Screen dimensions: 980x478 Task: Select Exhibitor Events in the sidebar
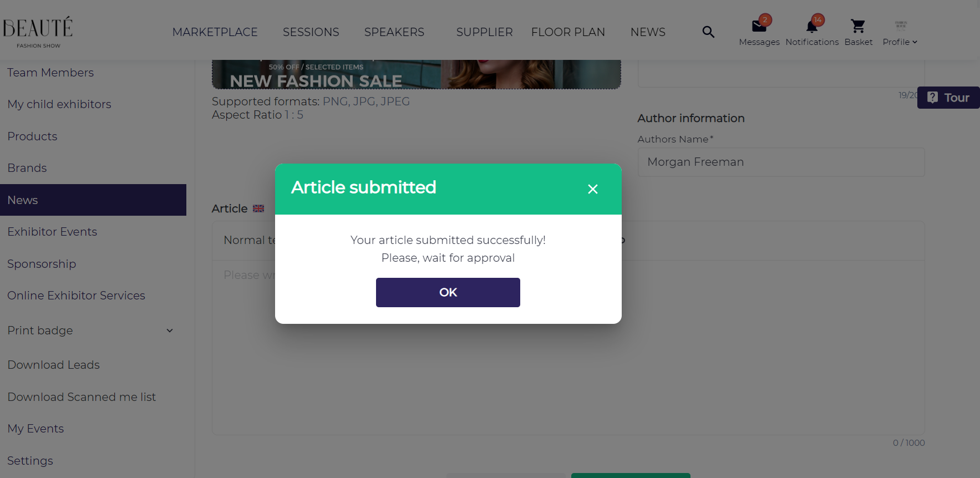click(52, 232)
